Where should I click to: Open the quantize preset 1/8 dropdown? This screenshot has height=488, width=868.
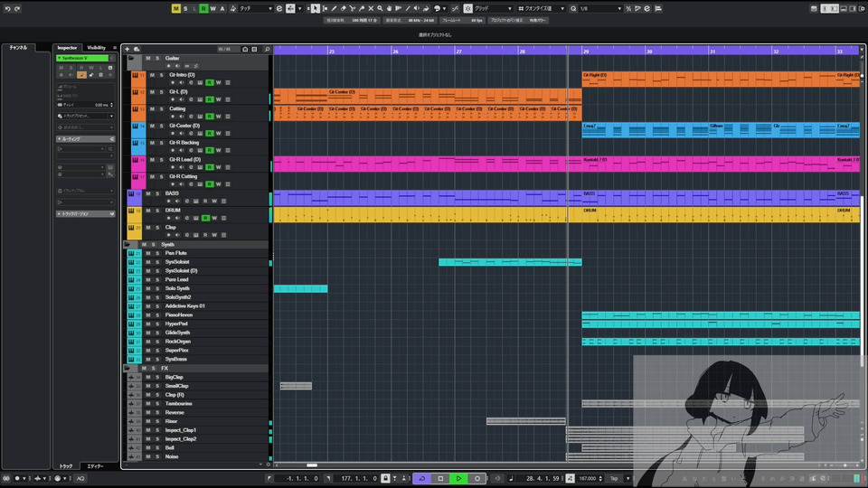[599, 8]
